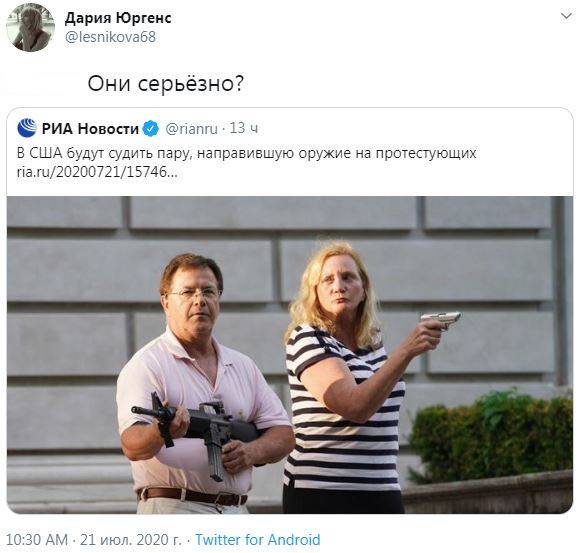Click the РИА Новости globe logo
Screen dimensions: 579x553
27,128
